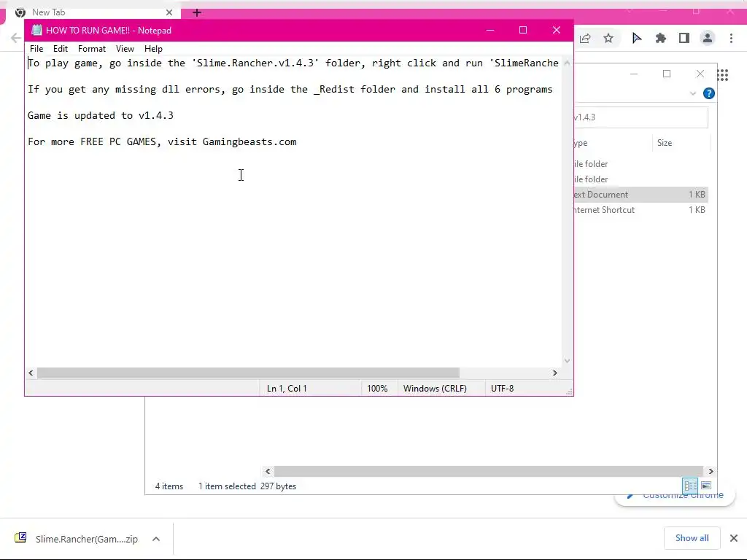The height and width of the screenshot is (560, 747).
Task: Close the Chrome downloads bar
Action: [x=734, y=538]
